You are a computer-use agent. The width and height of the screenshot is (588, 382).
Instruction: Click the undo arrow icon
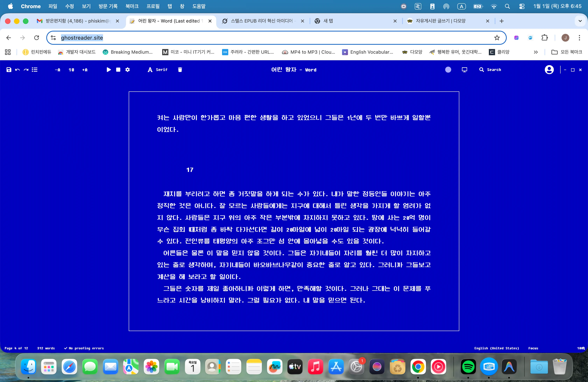pyautogui.click(x=17, y=70)
